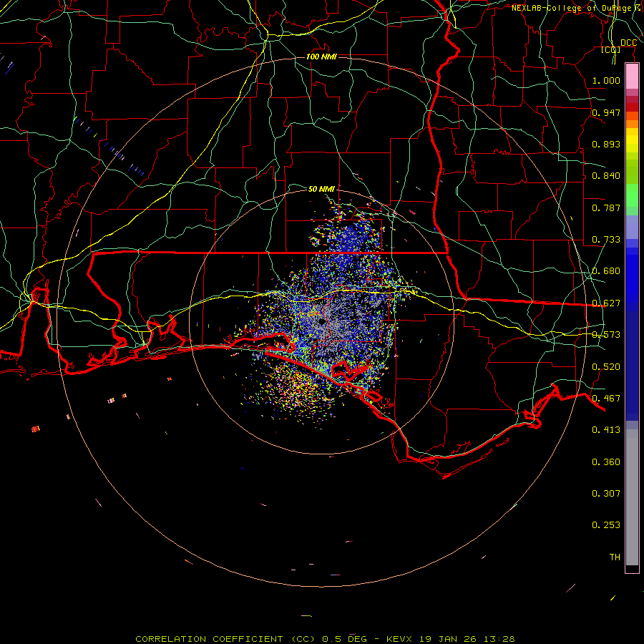Viewport: 644px width, 644px height.
Task: Select the DCC product label
Action: (628, 43)
